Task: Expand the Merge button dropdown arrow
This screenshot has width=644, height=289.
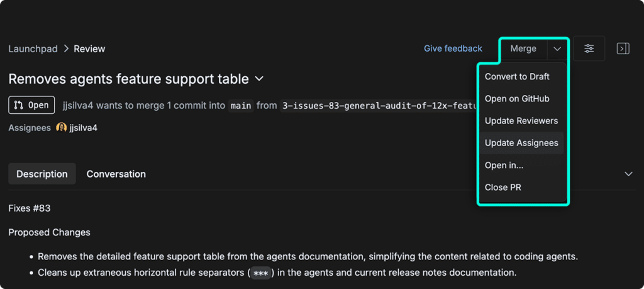Action: point(557,49)
